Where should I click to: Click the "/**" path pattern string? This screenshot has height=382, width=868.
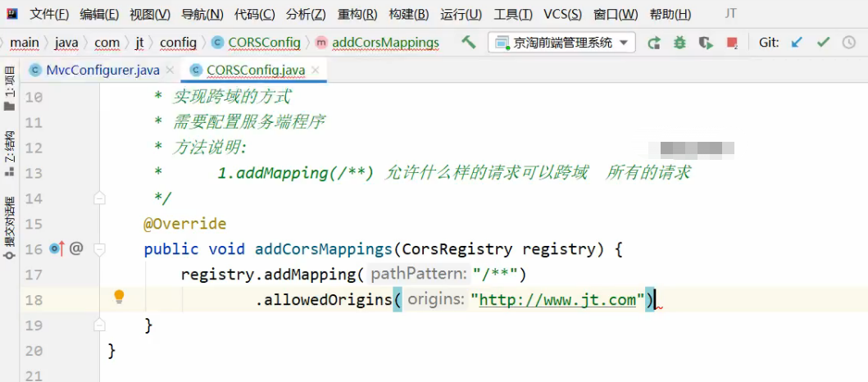[495, 274]
